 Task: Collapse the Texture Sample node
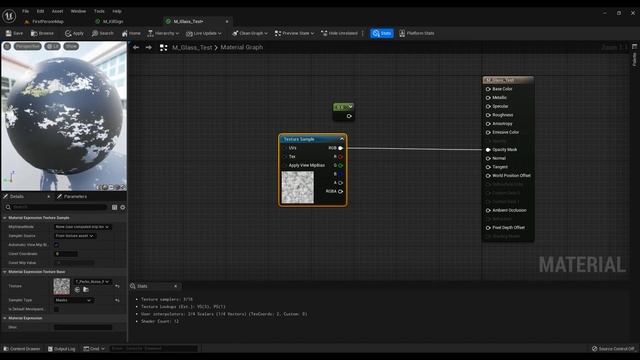click(x=342, y=139)
